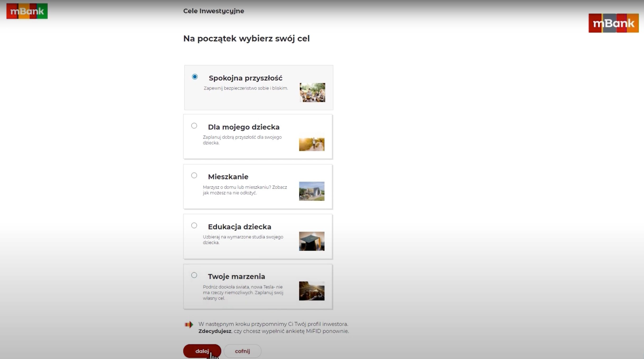The width and height of the screenshot is (644, 359).
Task: Click the Twoje marzenia description text
Action: click(x=243, y=292)
